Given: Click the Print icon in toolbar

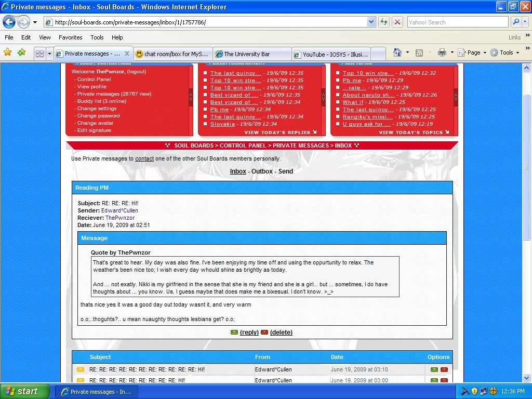Looking at the screenshot, I should point(442,52).
